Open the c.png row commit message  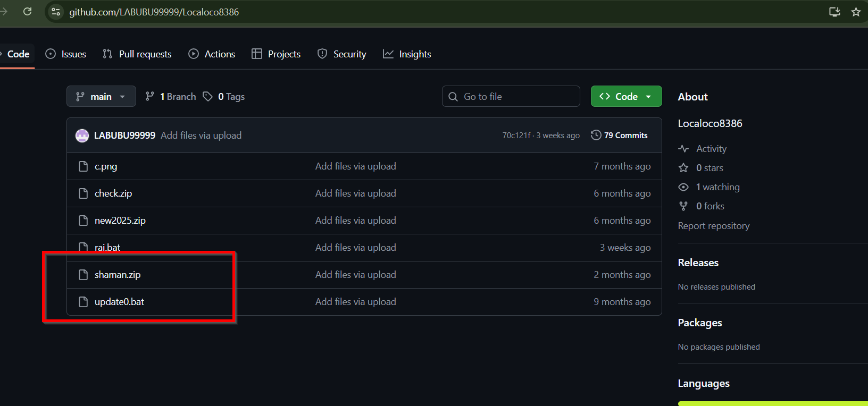[356, 166]
